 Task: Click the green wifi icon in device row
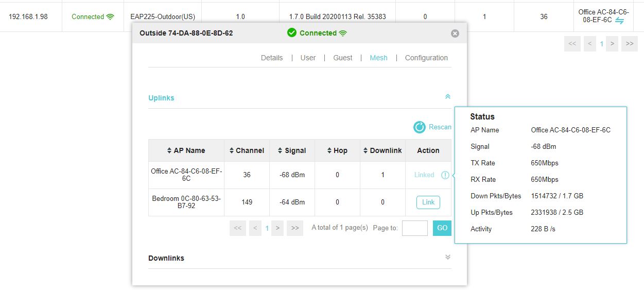click(x=110, y=16)
